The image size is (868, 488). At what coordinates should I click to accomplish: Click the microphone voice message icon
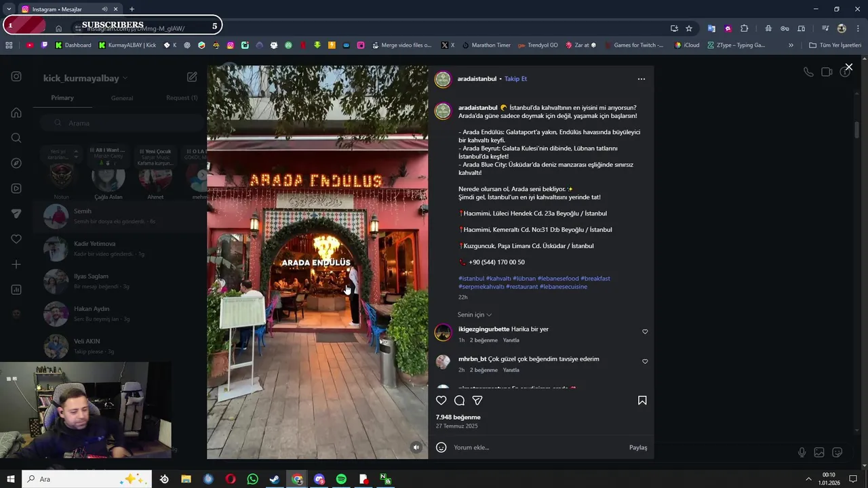tap(802, 452)
